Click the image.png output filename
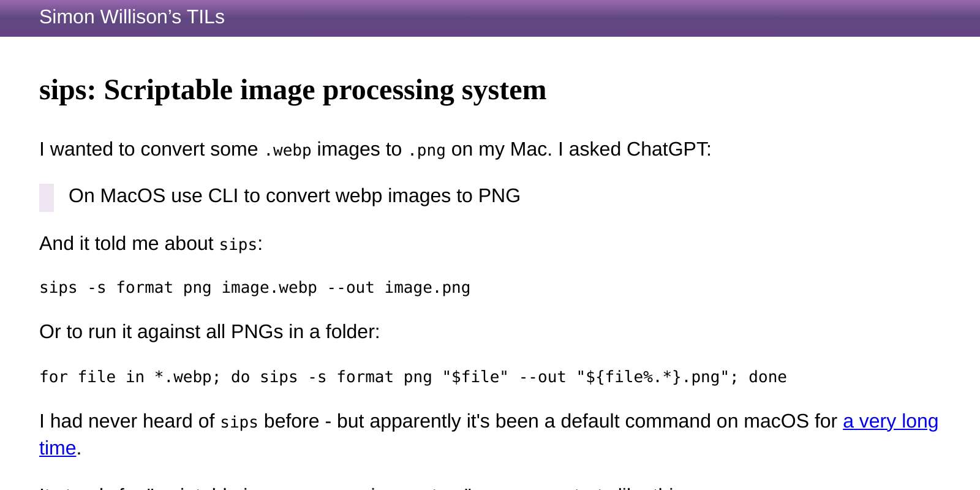 [426, 287]
